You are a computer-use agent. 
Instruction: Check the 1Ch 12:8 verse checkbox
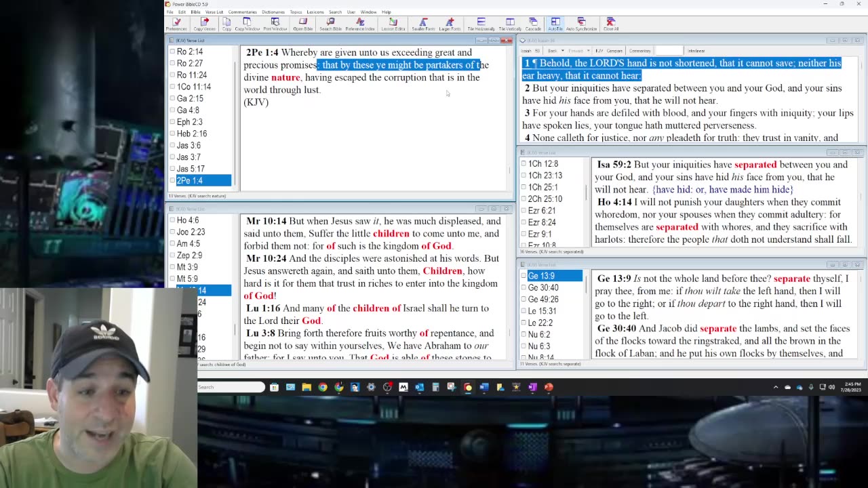(523, 163)
